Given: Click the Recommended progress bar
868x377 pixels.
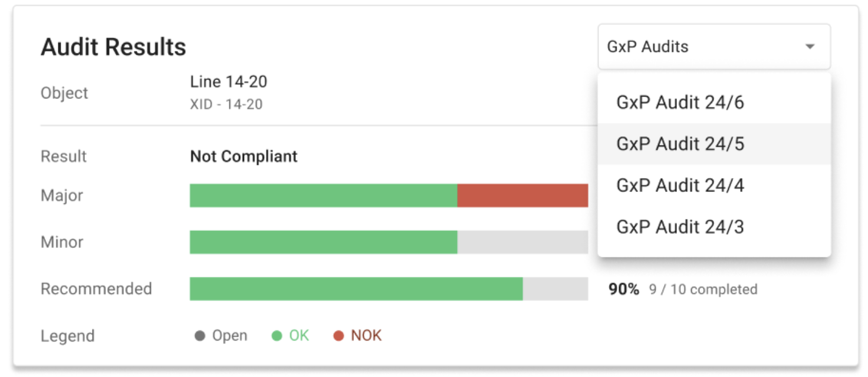Looking at the screenshot, I should (389, 289).
